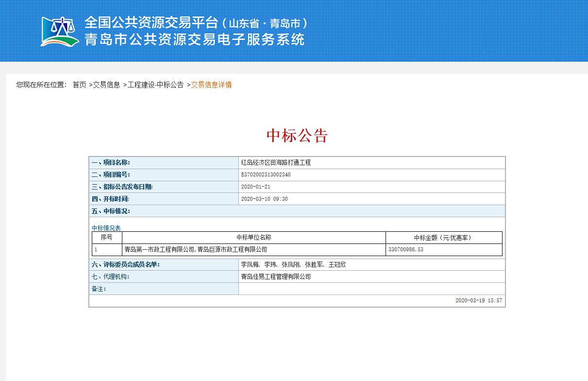588x381 pixels.
Task: Click the tender publish date 2020-01-21
Action: 255,187
